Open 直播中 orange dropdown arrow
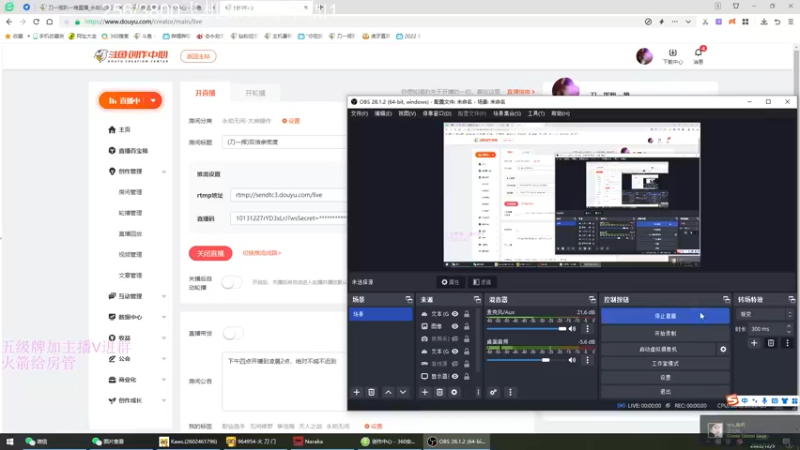Image resolution: width=800 pixels, height=450 pixels. [153, 101]
